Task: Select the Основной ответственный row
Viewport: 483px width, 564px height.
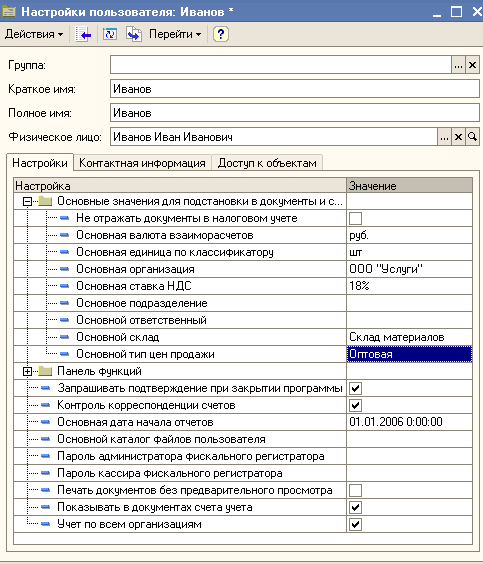Action: [x=243, y=320]
